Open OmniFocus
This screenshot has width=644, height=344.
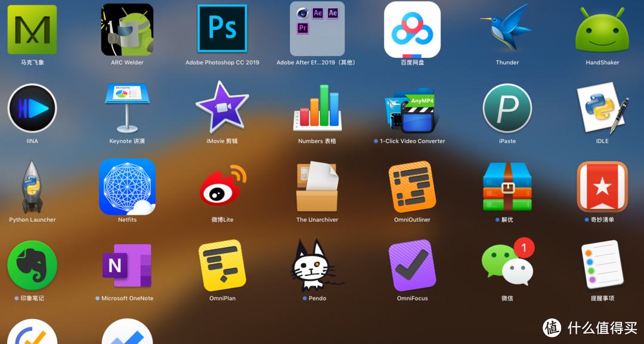[x=413, y=265]
